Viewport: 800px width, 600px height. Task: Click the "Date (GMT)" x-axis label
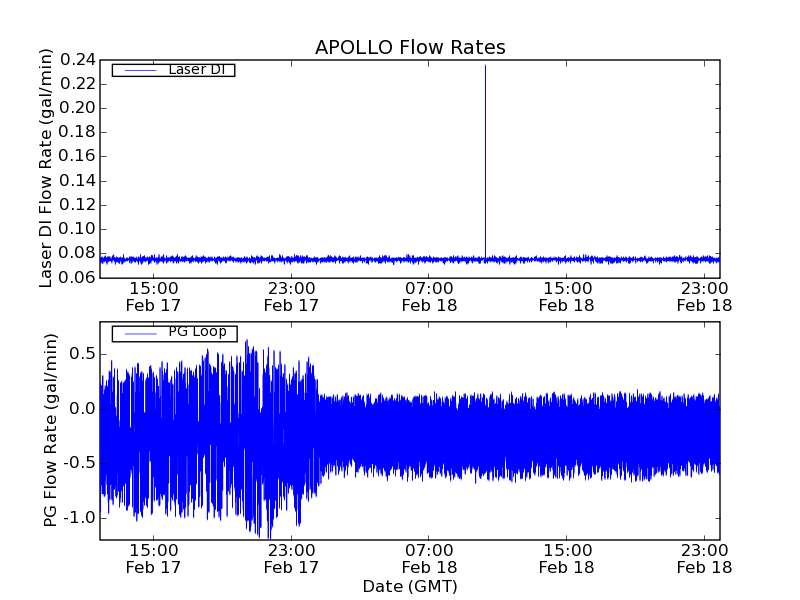pyautogui.click(x=410, y=587)
